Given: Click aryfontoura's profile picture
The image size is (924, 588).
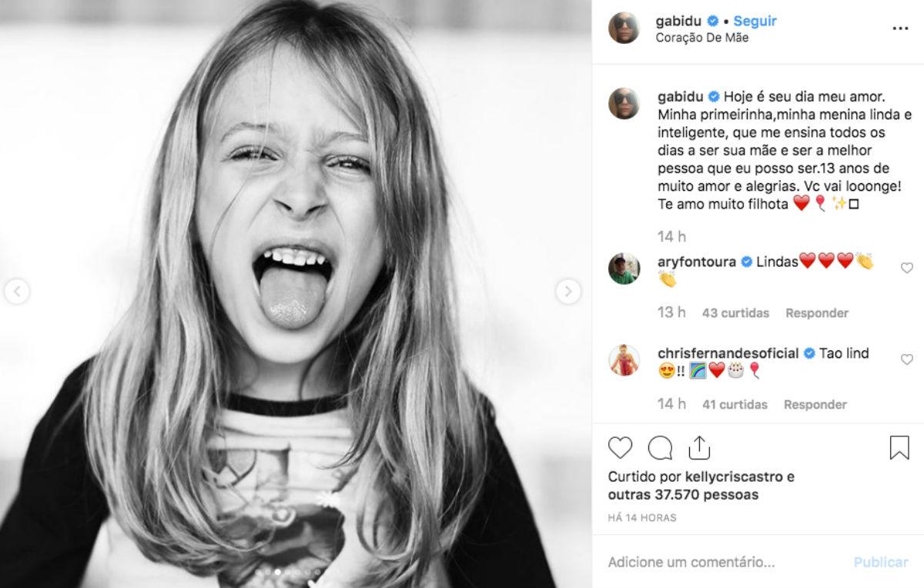Looking at the screenshot, I should (624, 269).
